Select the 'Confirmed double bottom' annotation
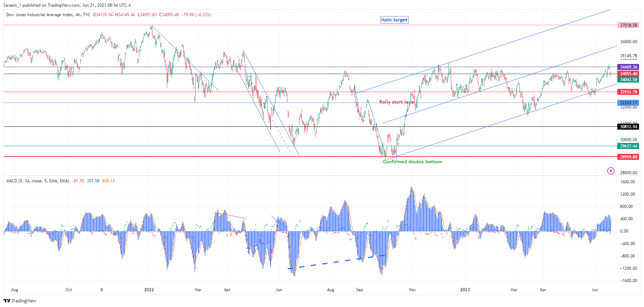This screenshot has height=307, width=644. tap(412, 162)
